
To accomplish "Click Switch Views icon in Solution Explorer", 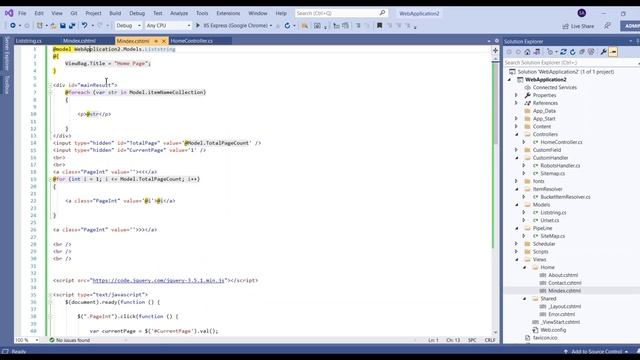I will click(x=537, y=52).
